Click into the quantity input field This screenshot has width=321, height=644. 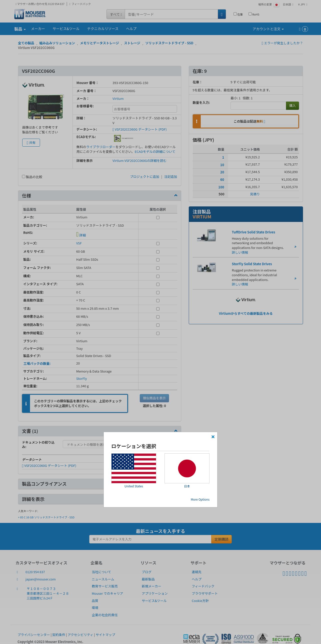tap(258, 106)
